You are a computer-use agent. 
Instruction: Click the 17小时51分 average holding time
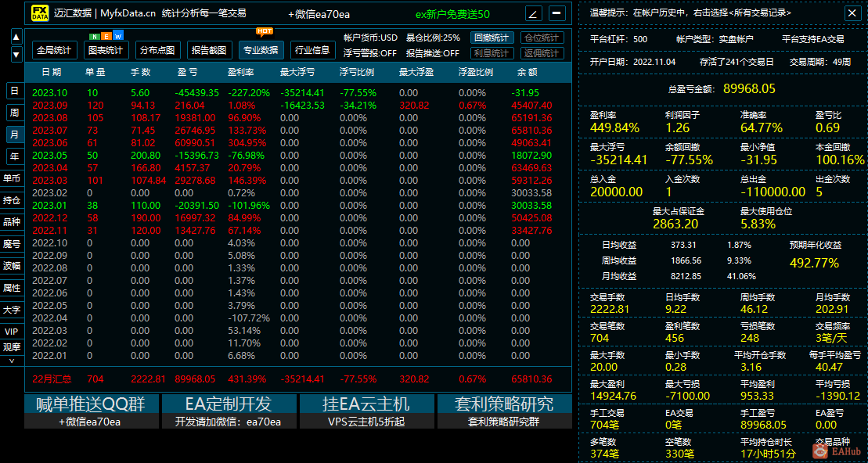[x=769, y=454]
